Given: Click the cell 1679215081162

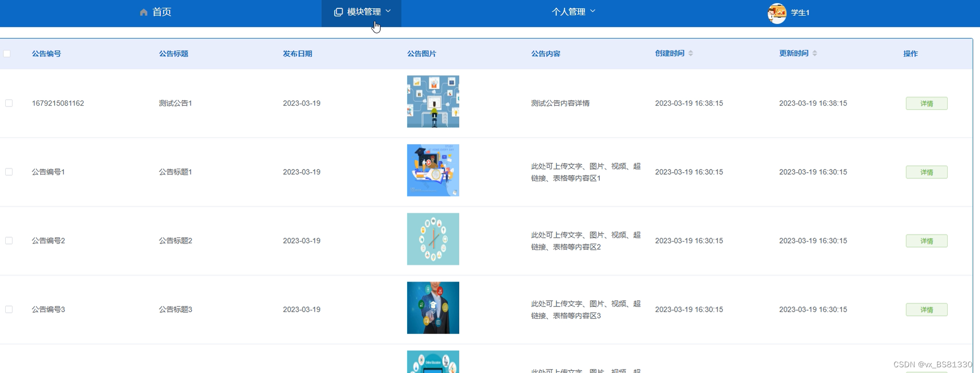Looking at the screenshot, I should [x=58, y=103].
